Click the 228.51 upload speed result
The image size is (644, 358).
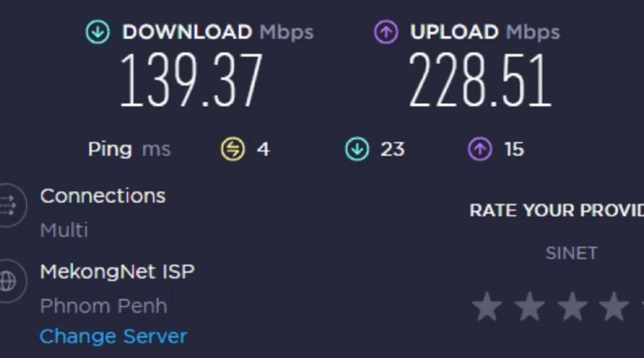480,80
